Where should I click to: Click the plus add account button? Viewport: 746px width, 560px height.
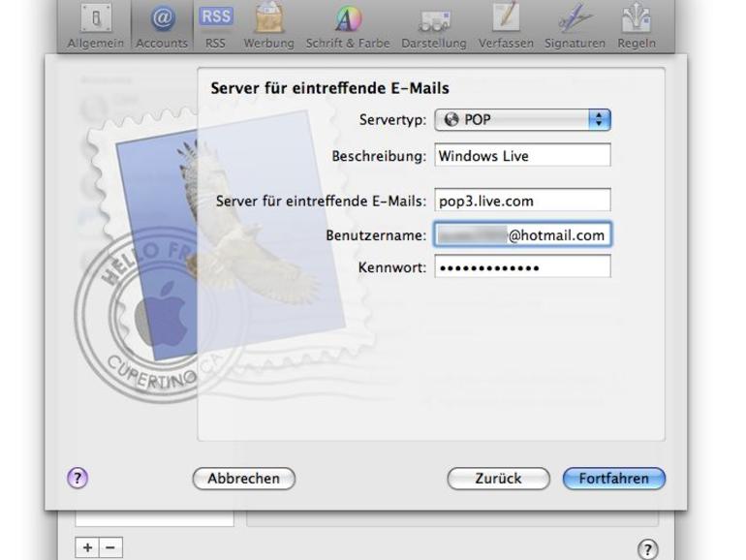click(x=87, y=547)
